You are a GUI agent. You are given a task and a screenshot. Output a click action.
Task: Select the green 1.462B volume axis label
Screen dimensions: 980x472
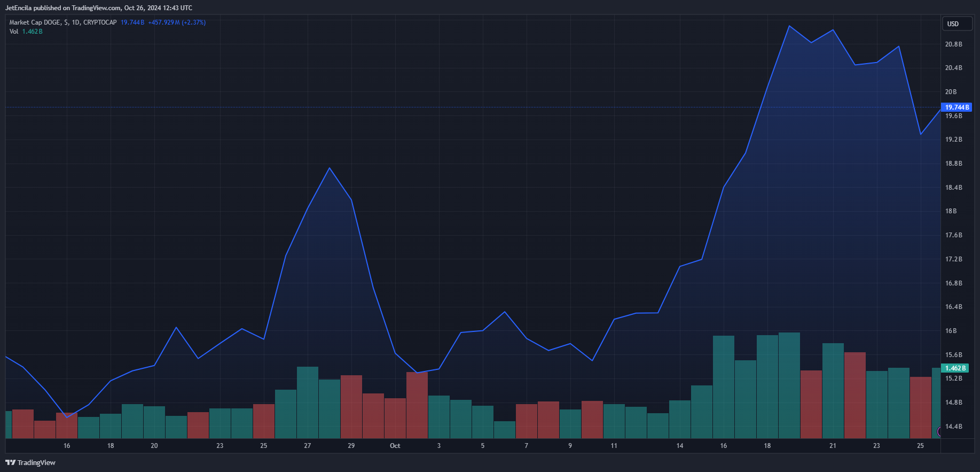[955, 368]
